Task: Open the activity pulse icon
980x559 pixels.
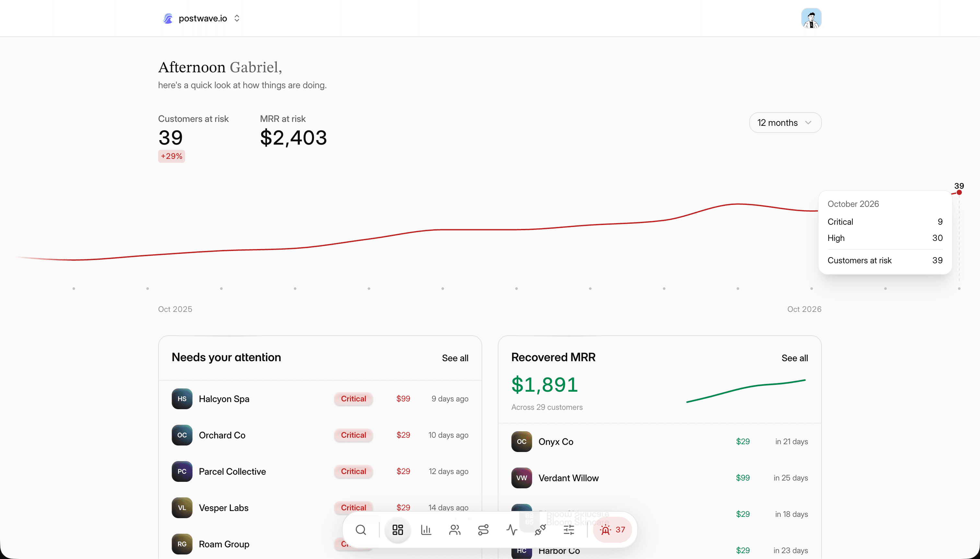Action: pyautogui.click(x=511, y=530)
